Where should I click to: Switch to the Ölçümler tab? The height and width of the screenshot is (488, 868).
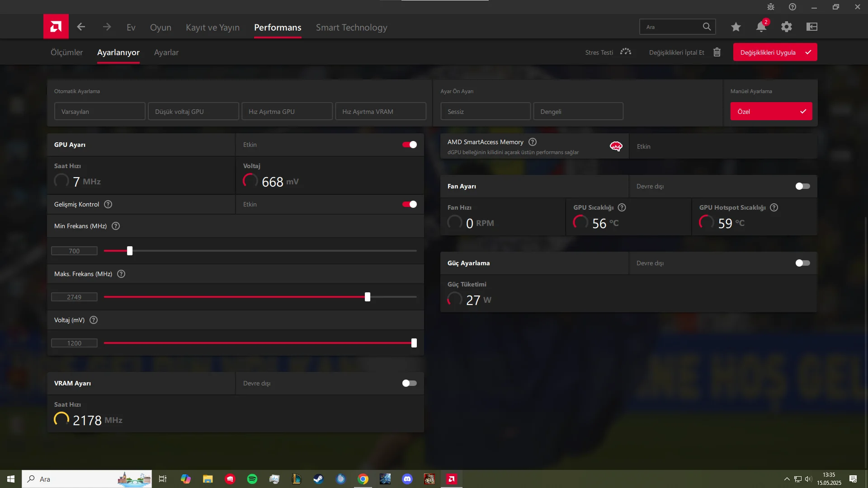click(66, 52)
